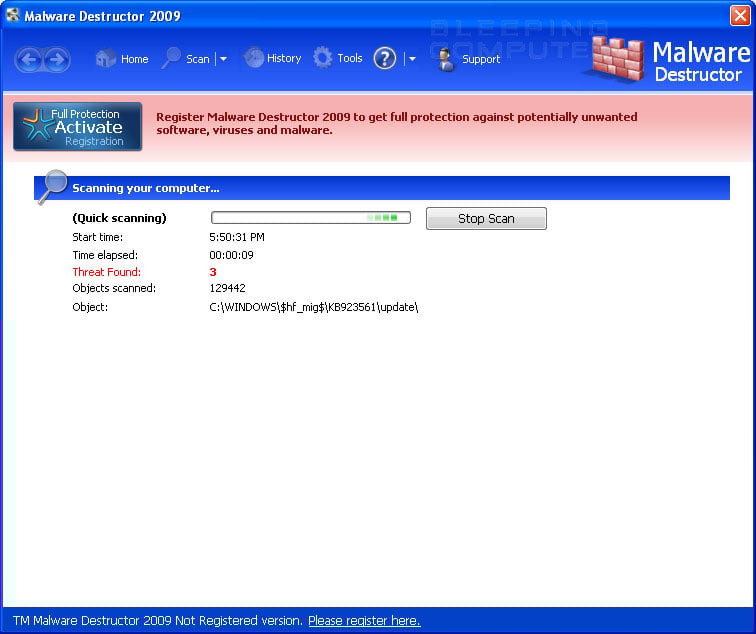The height and width of the screenshot is (634, 756).
Task: Open the Support menu label
Action: [481, 59]
